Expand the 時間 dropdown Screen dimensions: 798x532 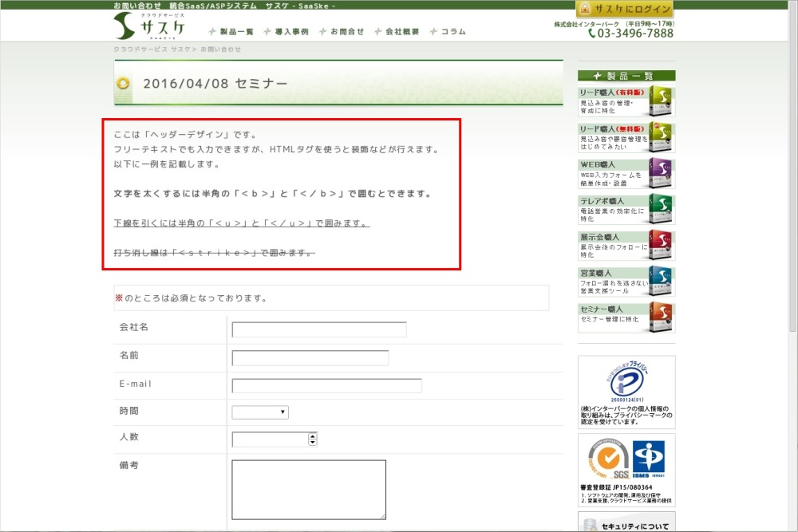[260, 412]
